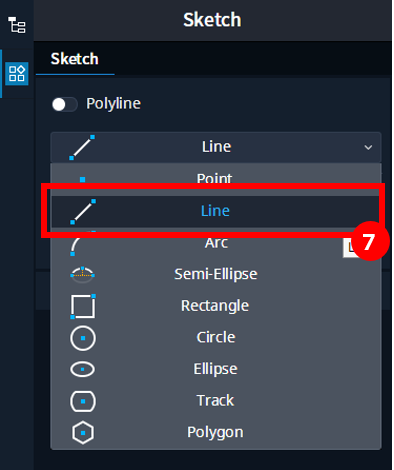
Task: Collapse the Line shape dropdown chevron
Action: pos(368,147)
